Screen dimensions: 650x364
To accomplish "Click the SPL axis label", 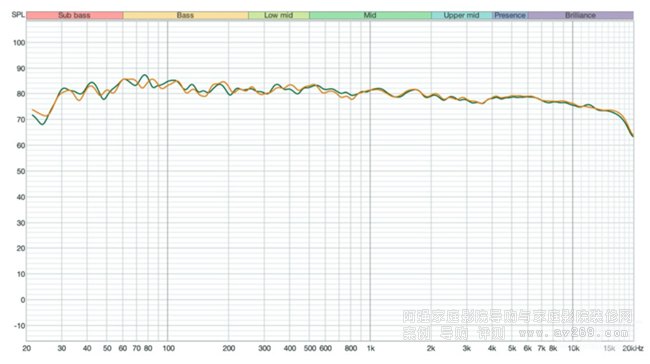I will pyautogui.click(x=18, y=15).
